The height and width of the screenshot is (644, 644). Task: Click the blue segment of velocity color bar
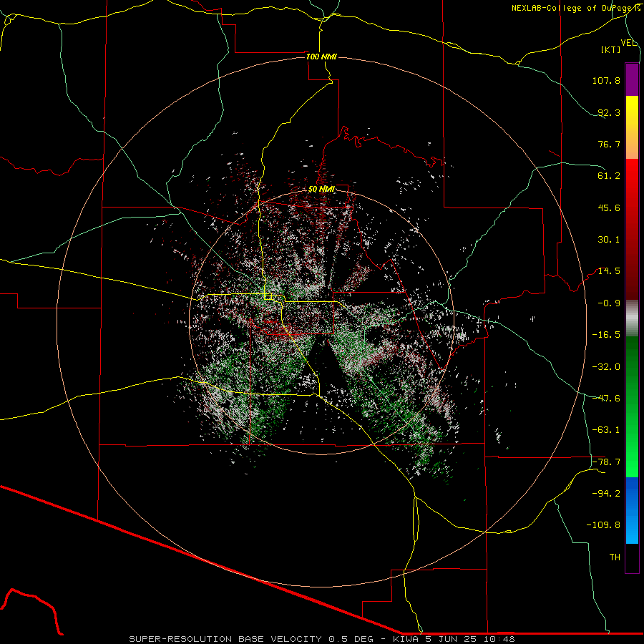pos(632,510)
